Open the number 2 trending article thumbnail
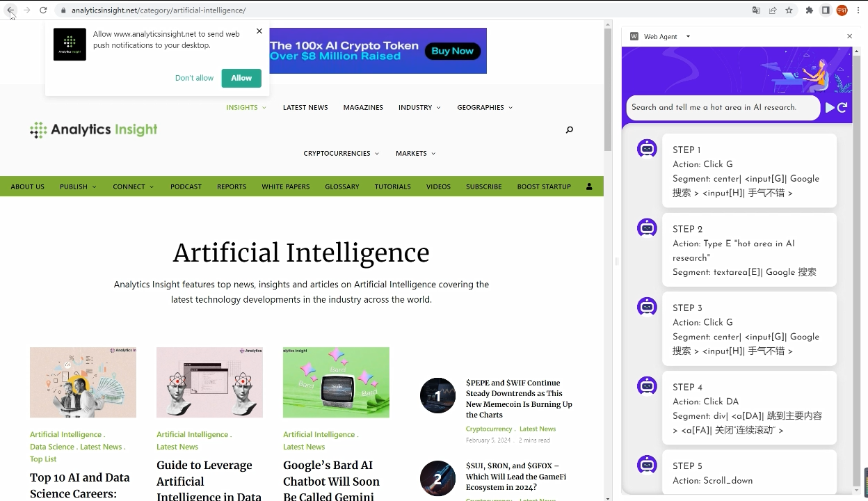This screenshot has height=501, width=868. pos(437,479)
